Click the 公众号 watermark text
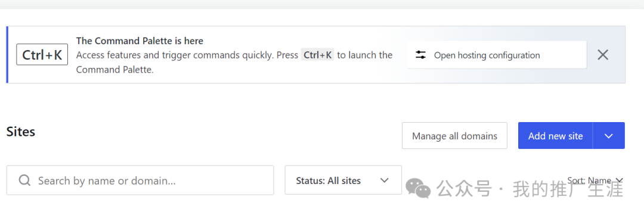Screen dimensions: 644x215 (464, 189)
